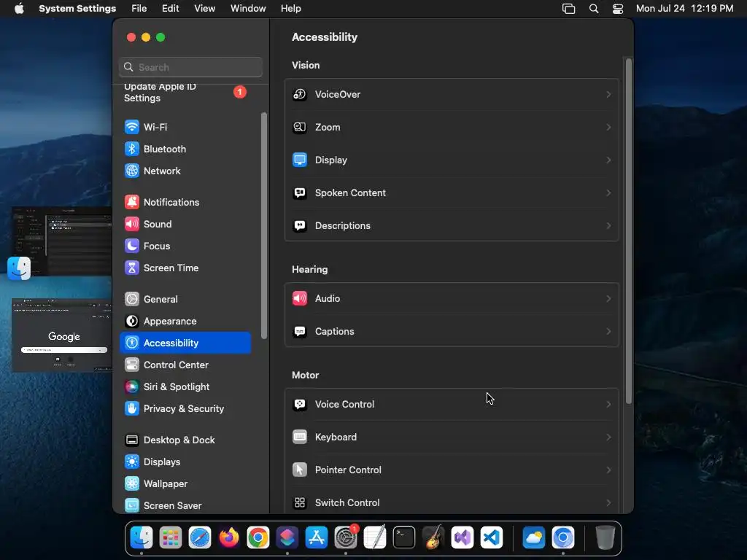
Task: Open Zoom settings via its chevron
Action: click(608, 127)
